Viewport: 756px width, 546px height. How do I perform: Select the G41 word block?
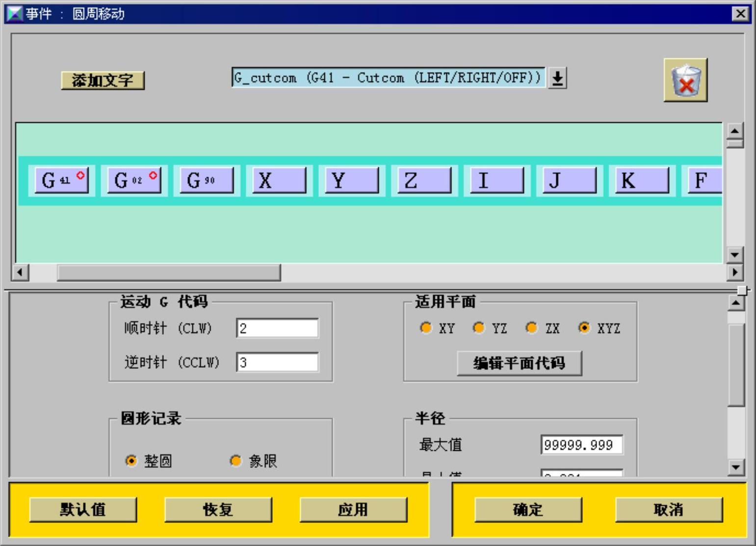(62, 180)
